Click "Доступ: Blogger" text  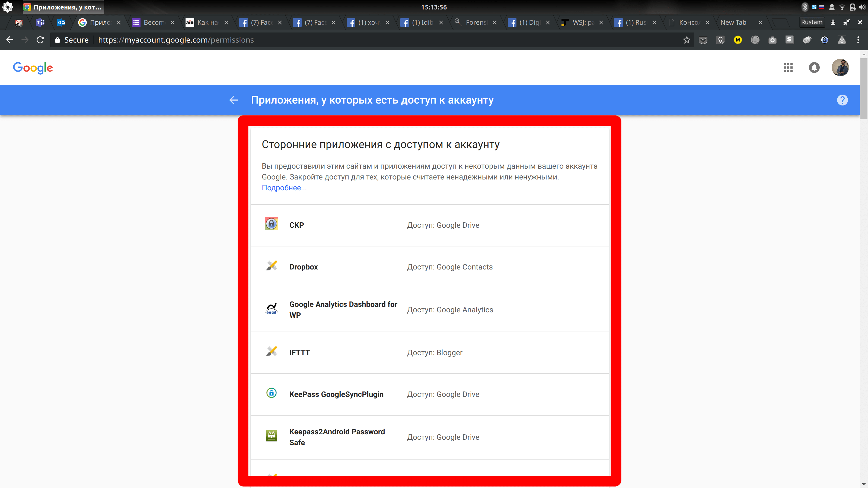[435, 353]
